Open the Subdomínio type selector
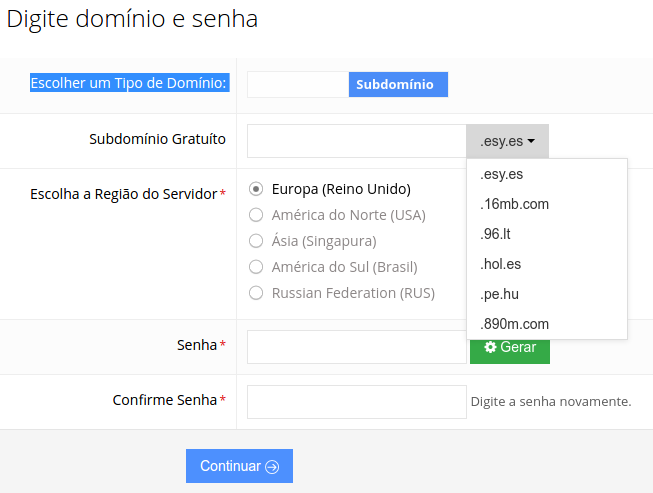Image resolution: width=653 pixels, height=493 pixels. point(397,85)
